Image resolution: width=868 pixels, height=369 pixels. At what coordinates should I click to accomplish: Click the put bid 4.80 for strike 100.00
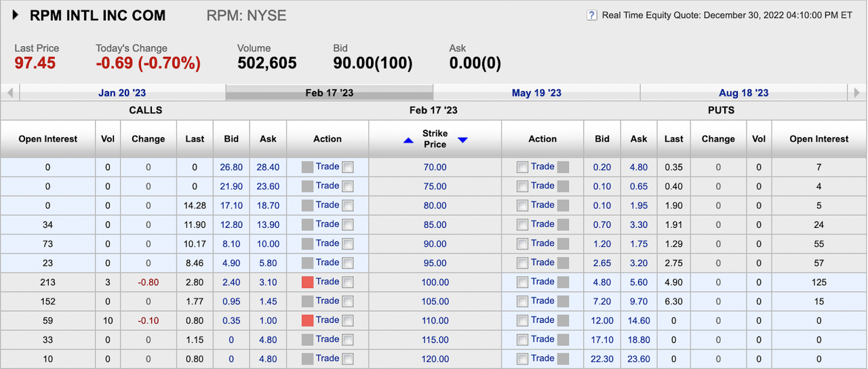602,282
